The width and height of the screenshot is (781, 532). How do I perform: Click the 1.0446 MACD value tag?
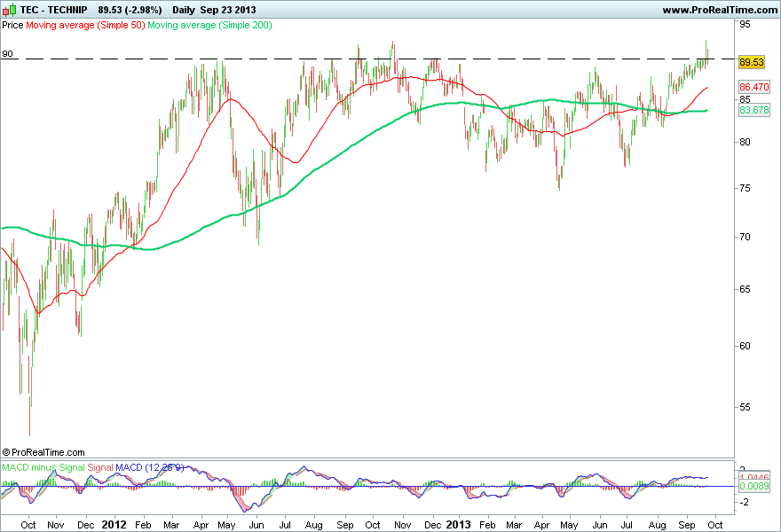point(754,477)
